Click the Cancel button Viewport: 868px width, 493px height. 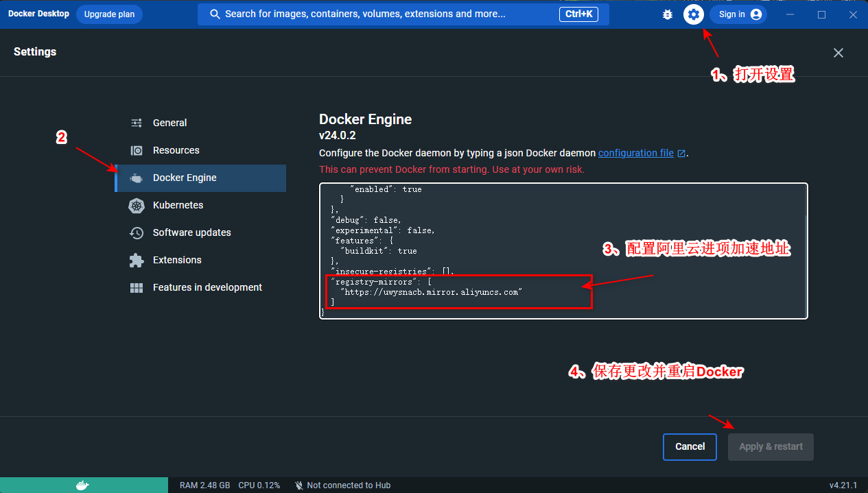[x=690, y=446]
